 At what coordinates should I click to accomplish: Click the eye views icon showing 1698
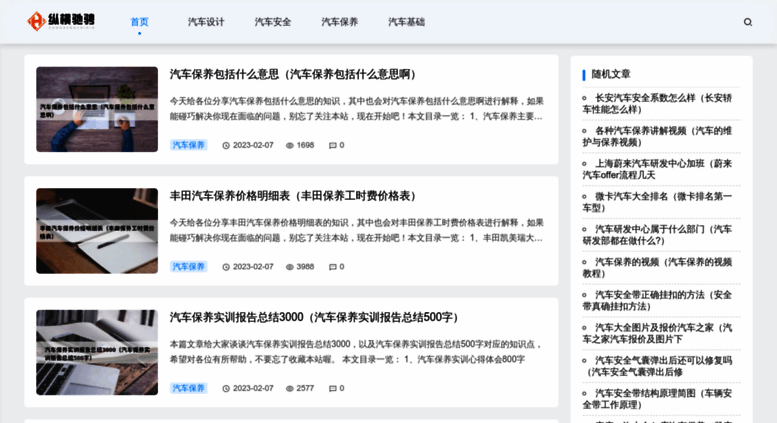point(290,146)
